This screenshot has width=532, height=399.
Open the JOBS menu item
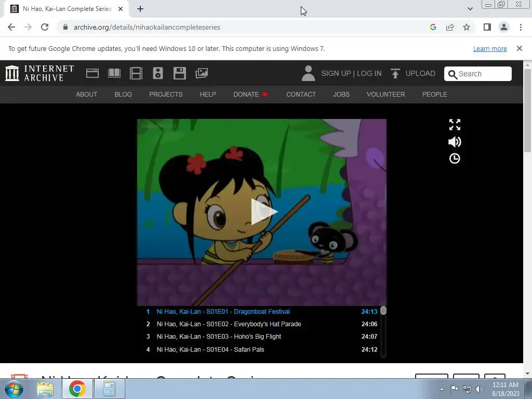(x=341, y=95)
